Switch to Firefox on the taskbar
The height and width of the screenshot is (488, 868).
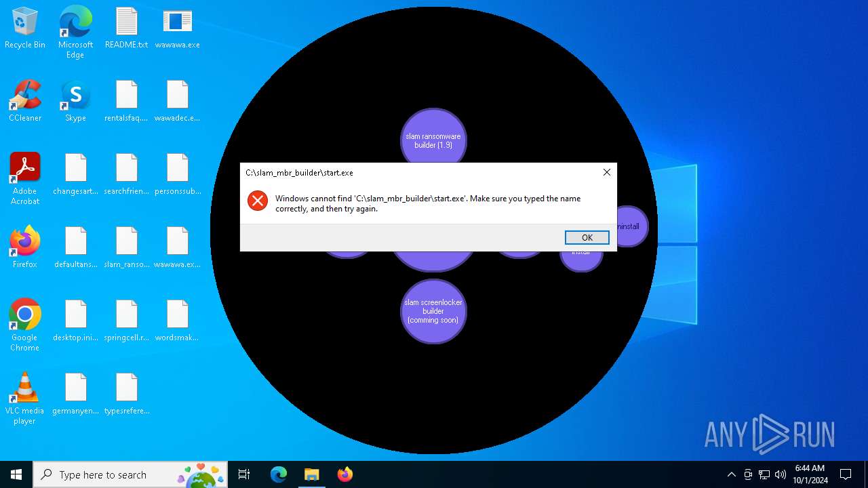point(344,474)
